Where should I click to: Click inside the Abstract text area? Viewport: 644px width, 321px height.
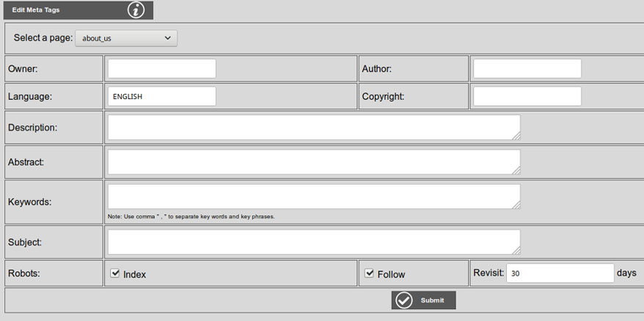313,162
